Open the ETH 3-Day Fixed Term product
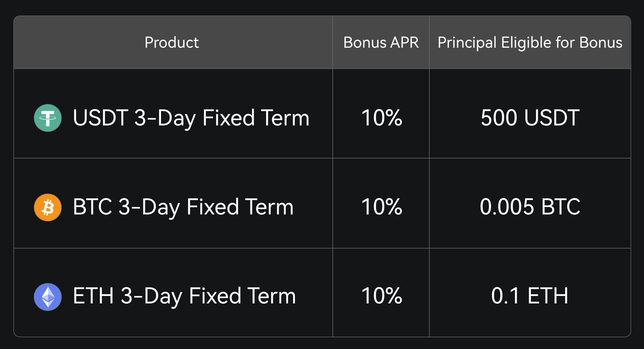644x349 pixels. pyautogui.click(x=184, y=296)
